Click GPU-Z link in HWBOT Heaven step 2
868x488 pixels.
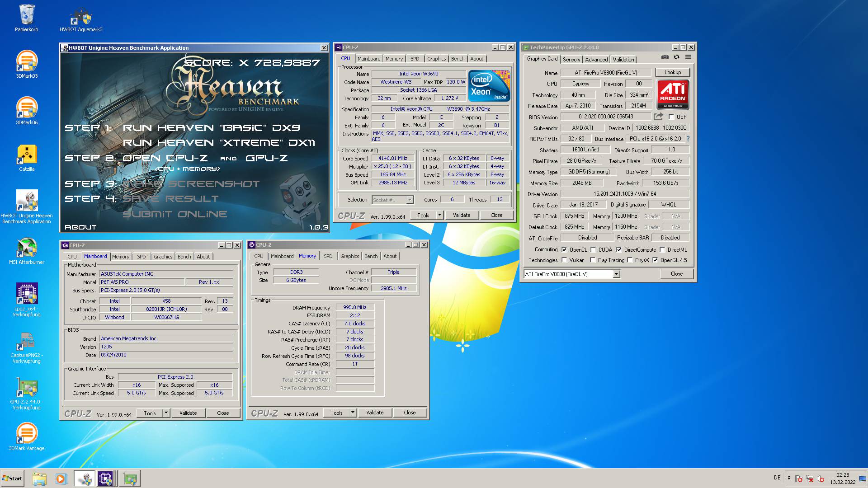pyautogui.click(x=267, y=158)
